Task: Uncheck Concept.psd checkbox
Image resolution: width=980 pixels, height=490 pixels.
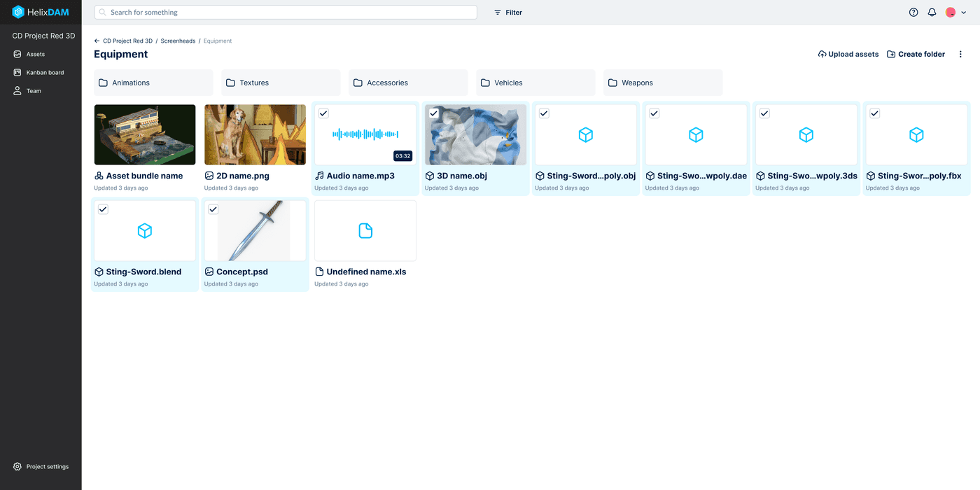Action: click(213, 209)
